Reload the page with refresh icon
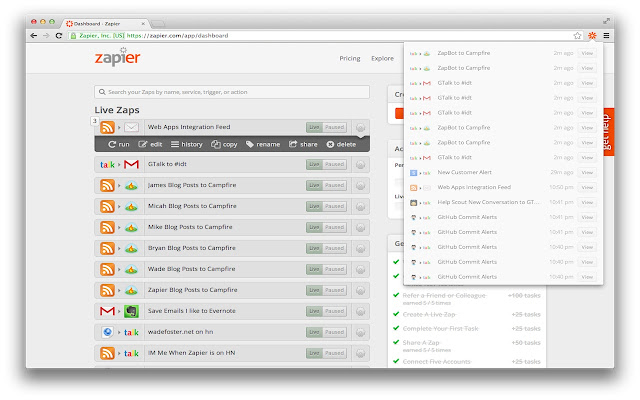The height and width of the screenshot is (400, 640). point(59,36)
